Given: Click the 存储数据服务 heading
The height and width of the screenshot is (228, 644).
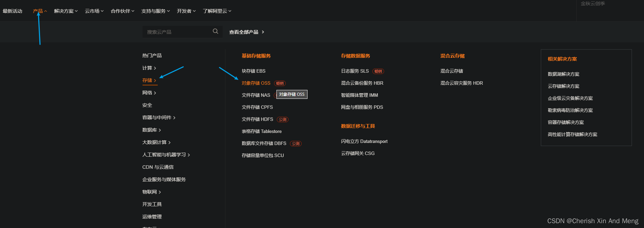Looking at the screenshot, I should 355,56.
